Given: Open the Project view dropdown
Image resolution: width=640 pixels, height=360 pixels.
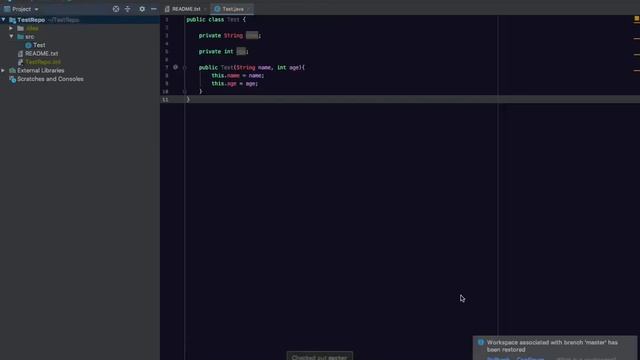Looking at the screenshot, I should pos(36,9).
